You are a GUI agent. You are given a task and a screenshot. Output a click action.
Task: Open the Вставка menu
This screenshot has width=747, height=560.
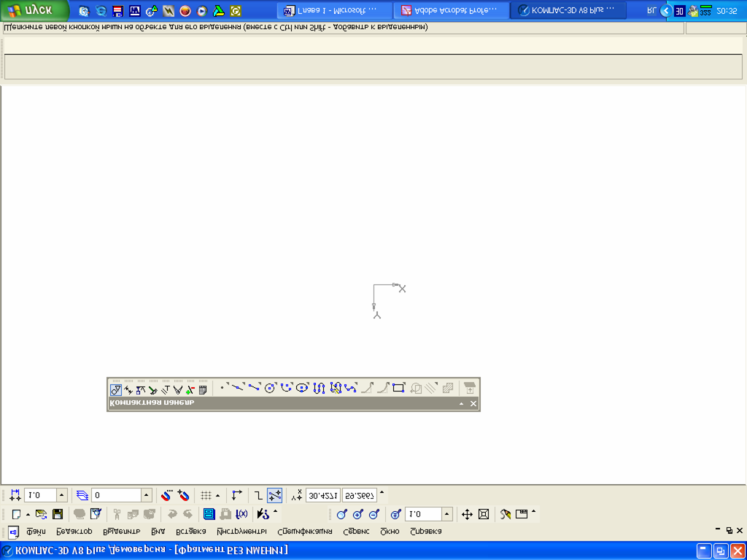pos(190,531)
